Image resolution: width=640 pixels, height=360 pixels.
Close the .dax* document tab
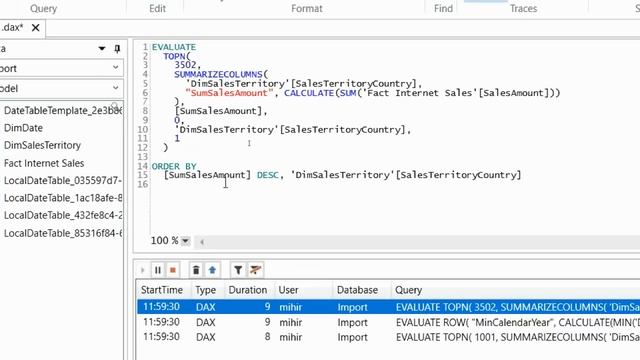36,28
